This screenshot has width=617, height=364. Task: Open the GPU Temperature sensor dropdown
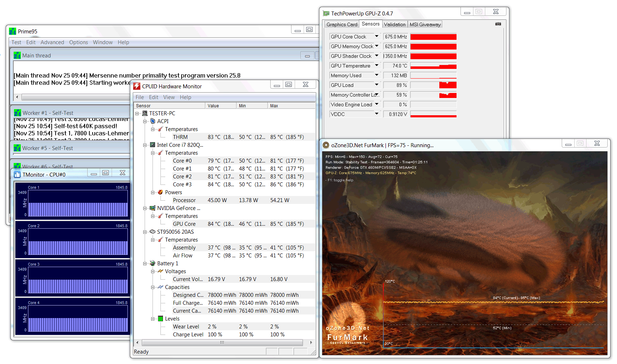click(x=377, y=66)
